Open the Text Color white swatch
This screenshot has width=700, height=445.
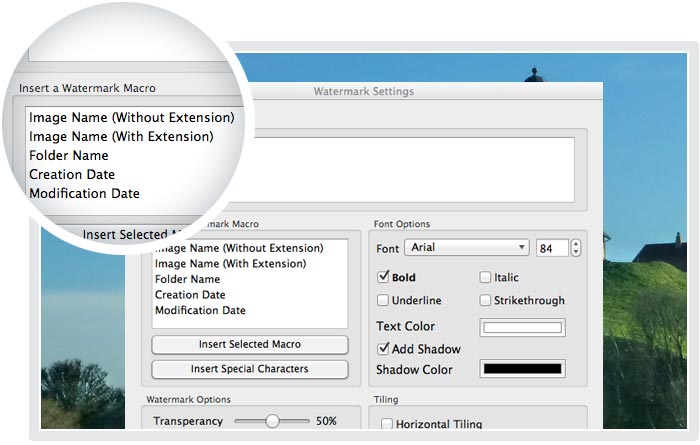[522, 328]
